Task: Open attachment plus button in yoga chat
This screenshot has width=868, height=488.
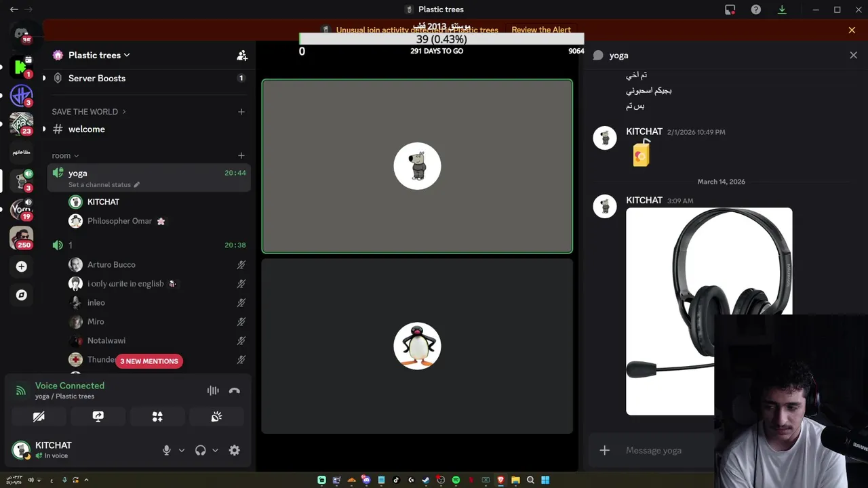Action: (605, 450)
